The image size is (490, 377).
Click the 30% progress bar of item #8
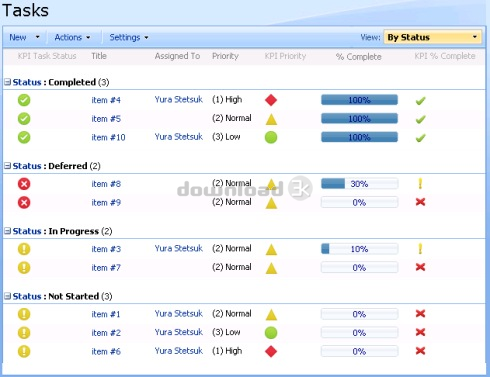pos(359,184)
